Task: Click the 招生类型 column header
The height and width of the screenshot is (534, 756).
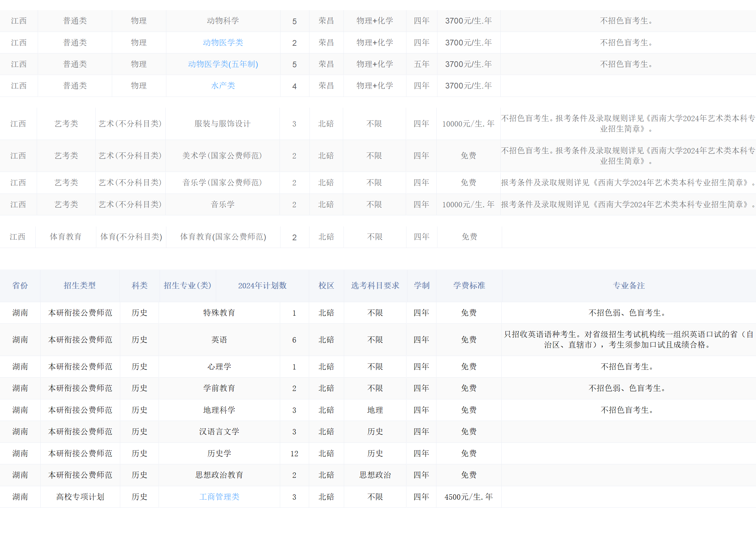Action: 79,286
